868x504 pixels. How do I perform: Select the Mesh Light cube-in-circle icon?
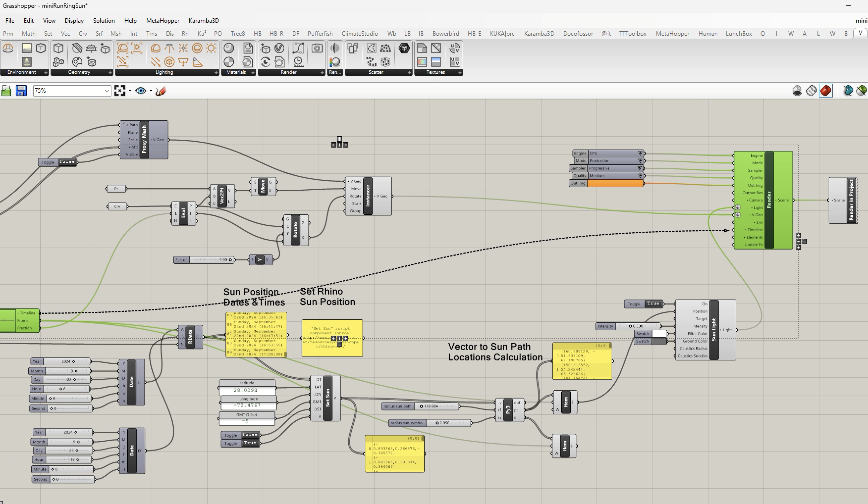[x=169, y=62]
